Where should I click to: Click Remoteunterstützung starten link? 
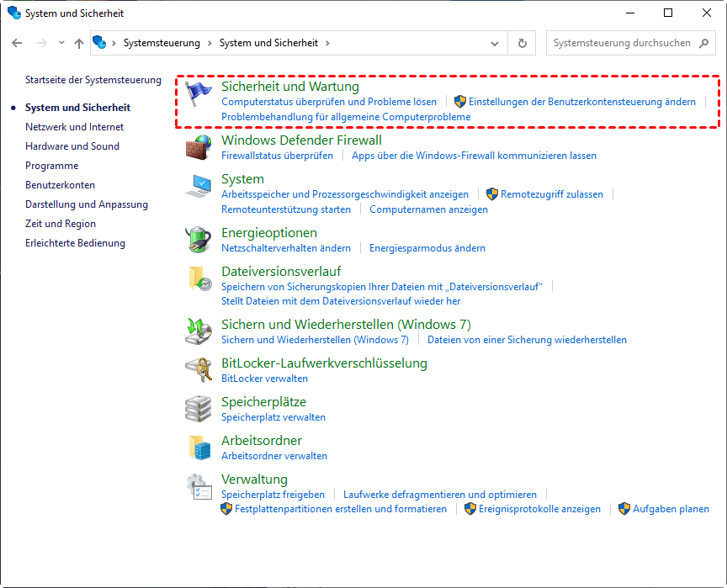(x=285, y=209)
